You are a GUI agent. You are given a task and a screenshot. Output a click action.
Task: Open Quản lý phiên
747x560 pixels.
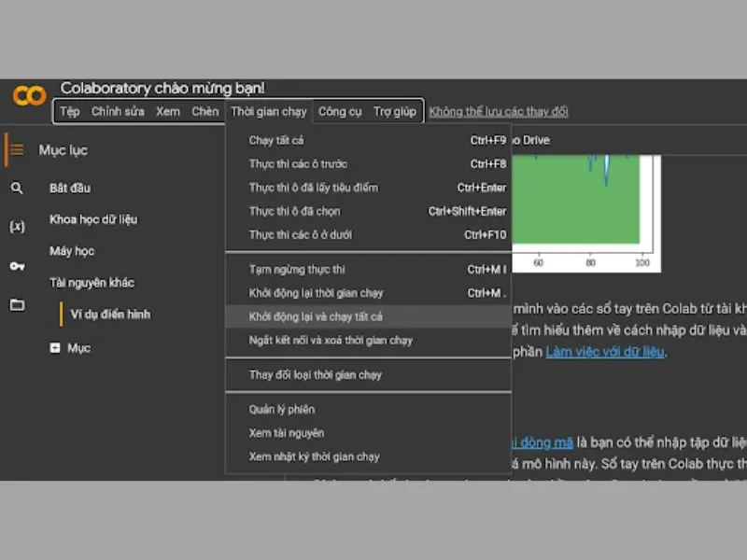368,410
